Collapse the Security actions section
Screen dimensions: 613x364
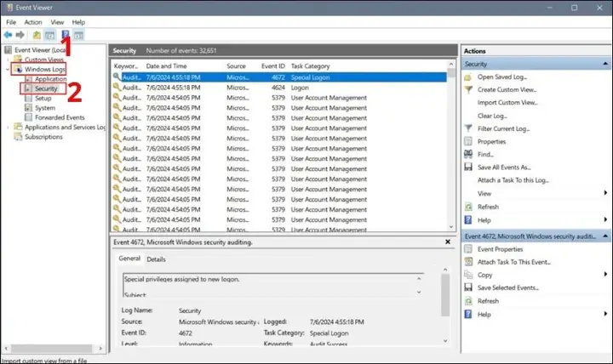(x=605, y=64)
